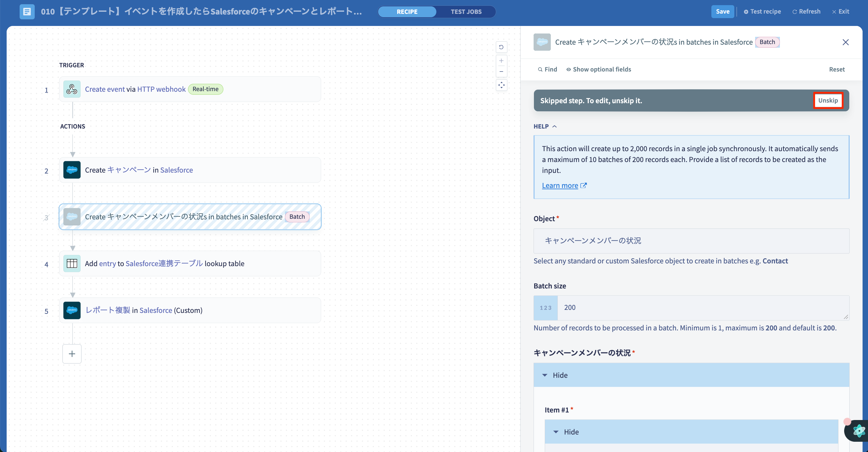Click the Unskip button
This screenshot has width=868, height=452.
pos(828,100)
